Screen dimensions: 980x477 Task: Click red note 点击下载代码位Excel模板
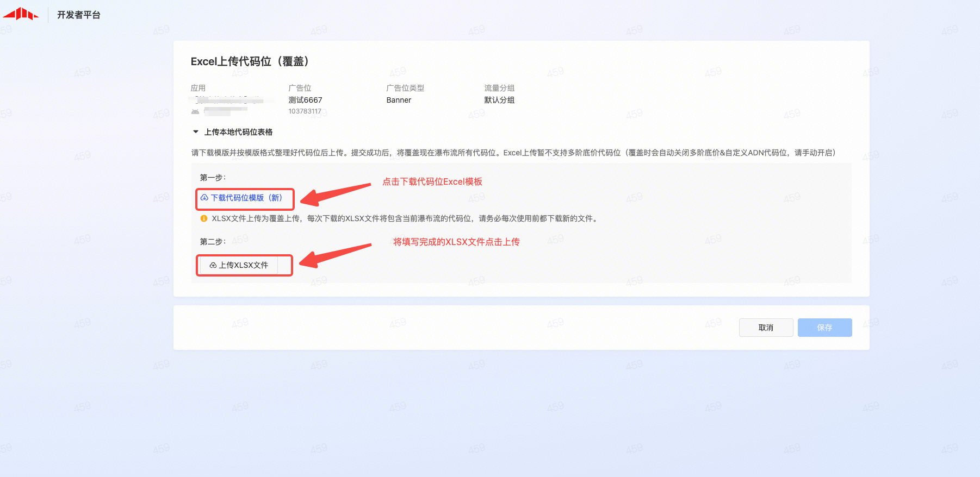432,181
